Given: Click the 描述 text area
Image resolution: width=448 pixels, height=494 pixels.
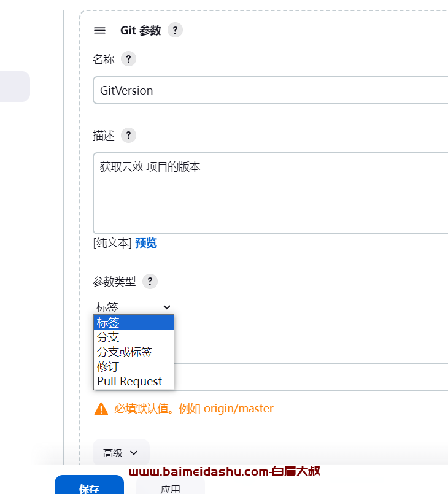Looking at the screenshot, I should (270, 193).
